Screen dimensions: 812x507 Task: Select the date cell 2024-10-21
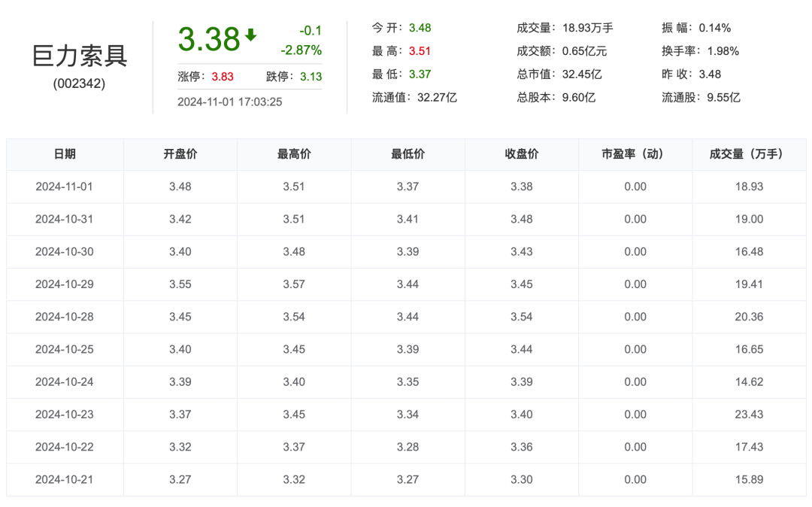point(64,480)
